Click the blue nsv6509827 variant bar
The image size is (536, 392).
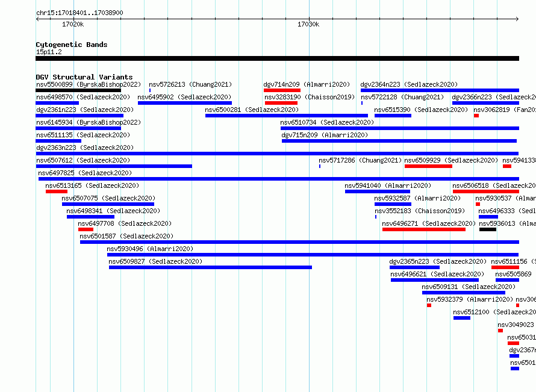210,267
